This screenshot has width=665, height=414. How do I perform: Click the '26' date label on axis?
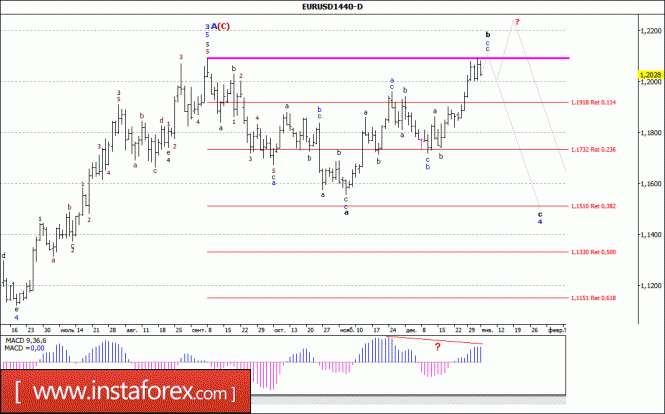(535, 330)
